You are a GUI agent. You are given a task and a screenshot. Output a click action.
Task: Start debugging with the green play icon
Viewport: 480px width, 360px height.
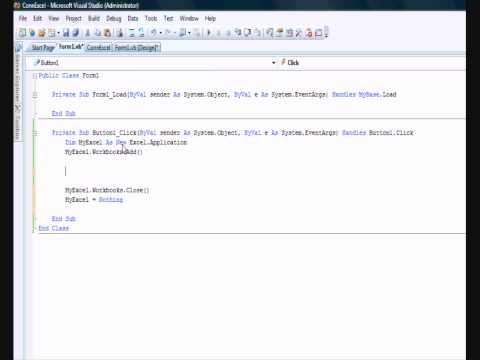(x=209, y=33)
